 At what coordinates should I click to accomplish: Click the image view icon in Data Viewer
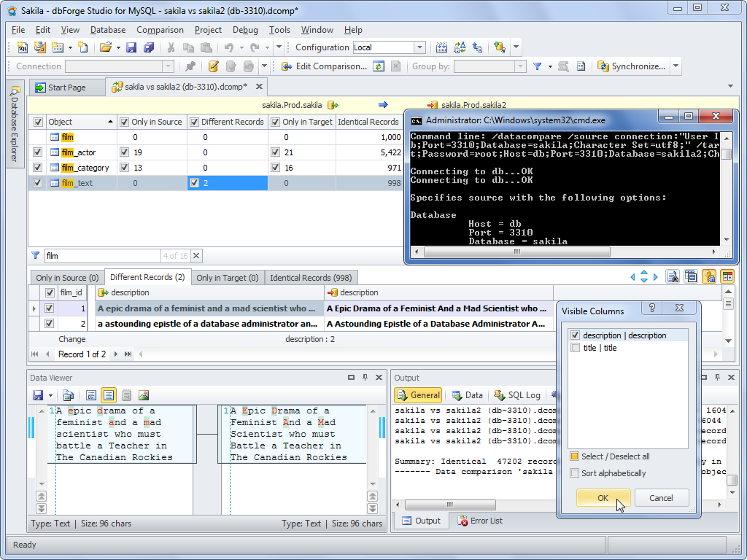pos(143,395)
